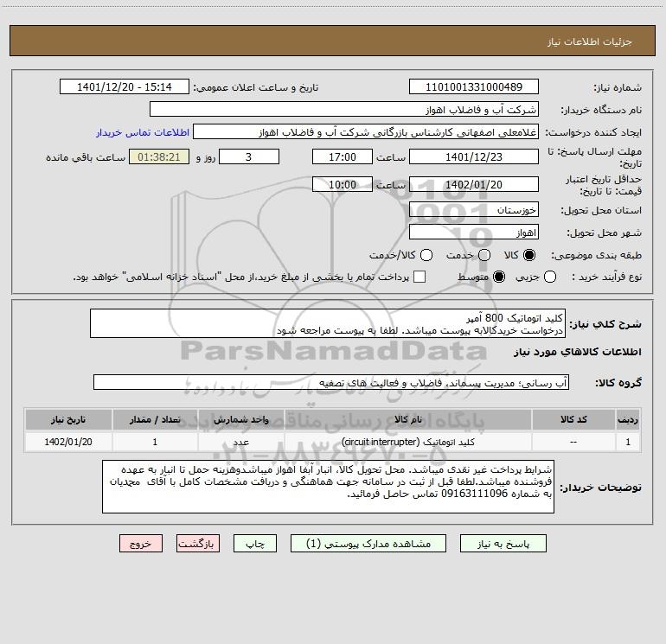The height and width of the screenshot is (644, 666).
Task: Click remaining time countdown 01:38:21
Action: pyautogui.click(x=159, y=156)
